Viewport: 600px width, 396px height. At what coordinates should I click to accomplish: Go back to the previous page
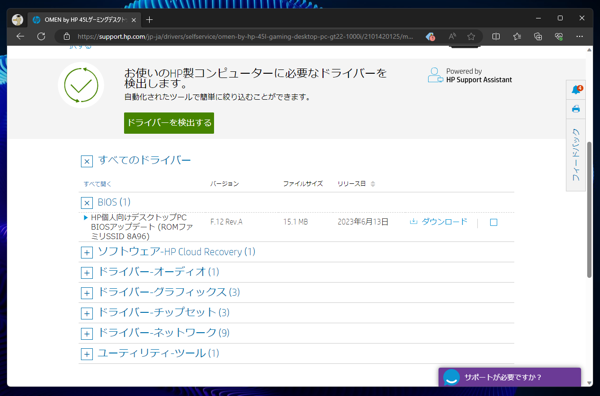tap(20, 36)
